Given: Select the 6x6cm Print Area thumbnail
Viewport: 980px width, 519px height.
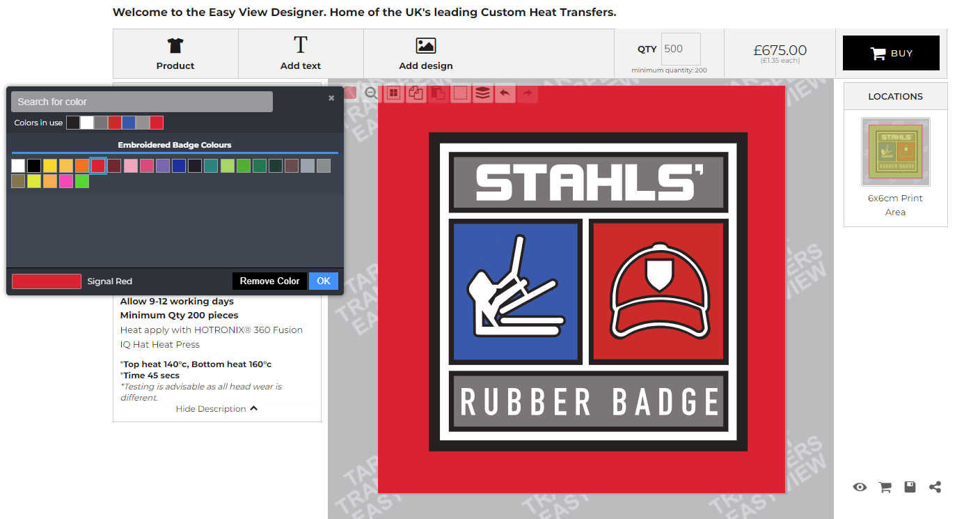Looking at the screenshot, I should (895, 152).
